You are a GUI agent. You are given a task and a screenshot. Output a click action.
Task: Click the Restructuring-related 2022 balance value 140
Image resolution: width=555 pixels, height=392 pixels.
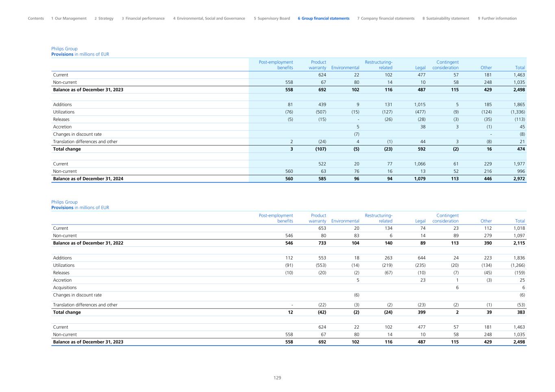coord(388,243)
